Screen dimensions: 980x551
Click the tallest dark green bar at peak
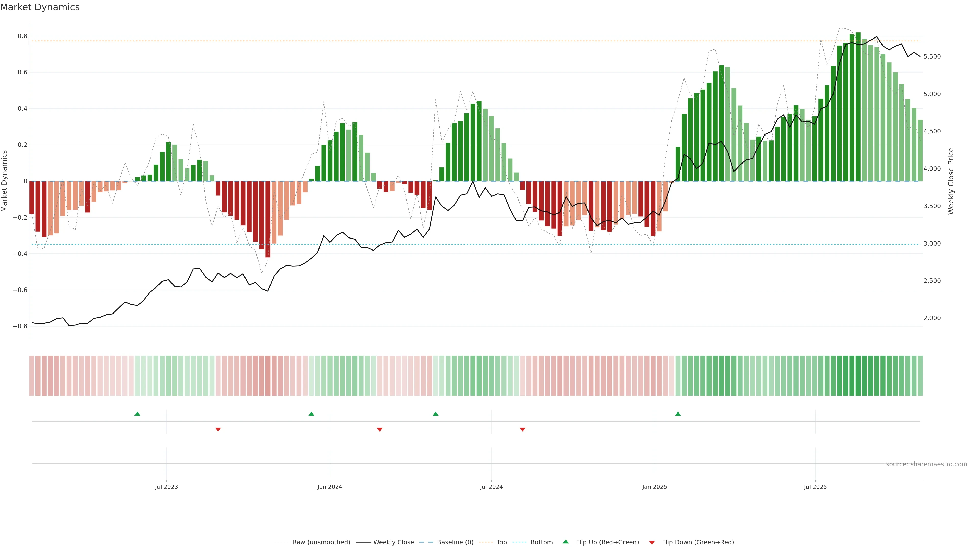coord(858,106)
